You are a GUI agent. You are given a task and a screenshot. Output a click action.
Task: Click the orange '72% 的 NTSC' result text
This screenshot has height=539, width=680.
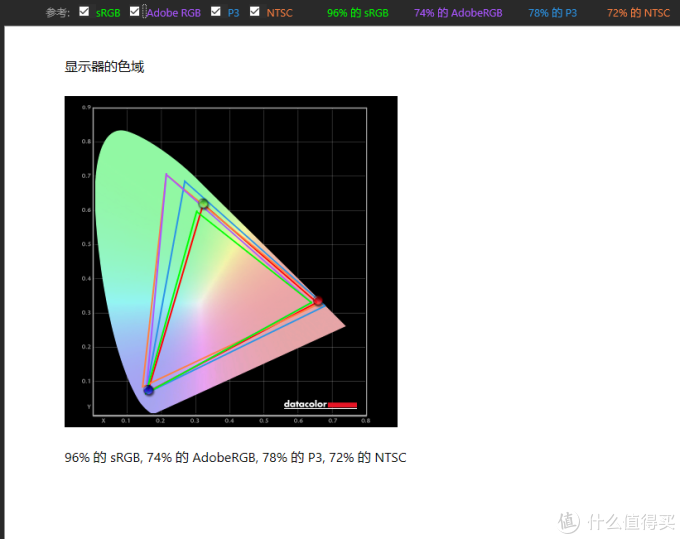pos(638,13)
